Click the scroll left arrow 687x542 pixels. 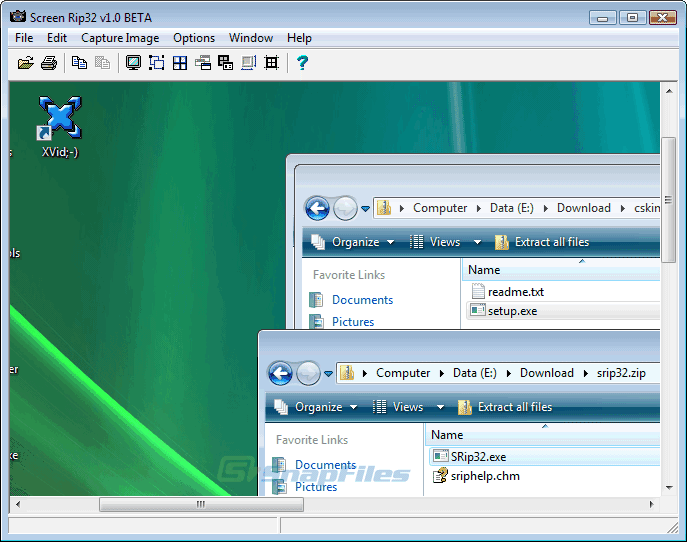tap(18, 504)
